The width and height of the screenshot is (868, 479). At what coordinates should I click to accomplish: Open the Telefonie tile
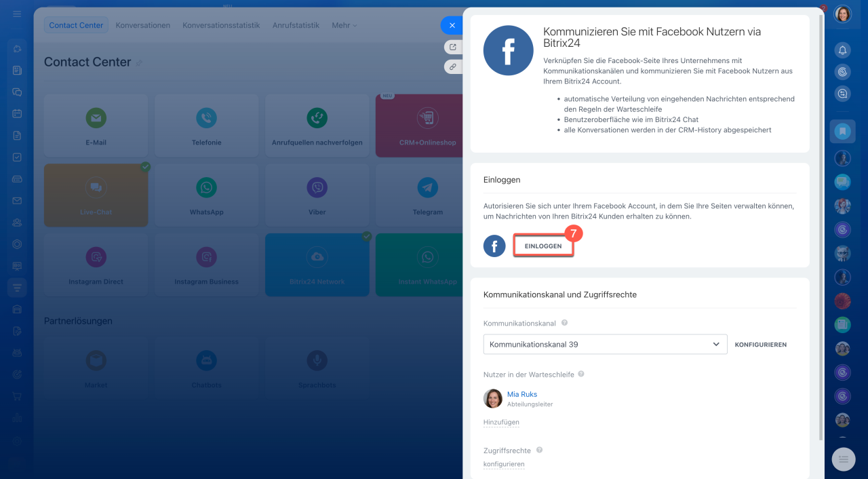(206, 126)
